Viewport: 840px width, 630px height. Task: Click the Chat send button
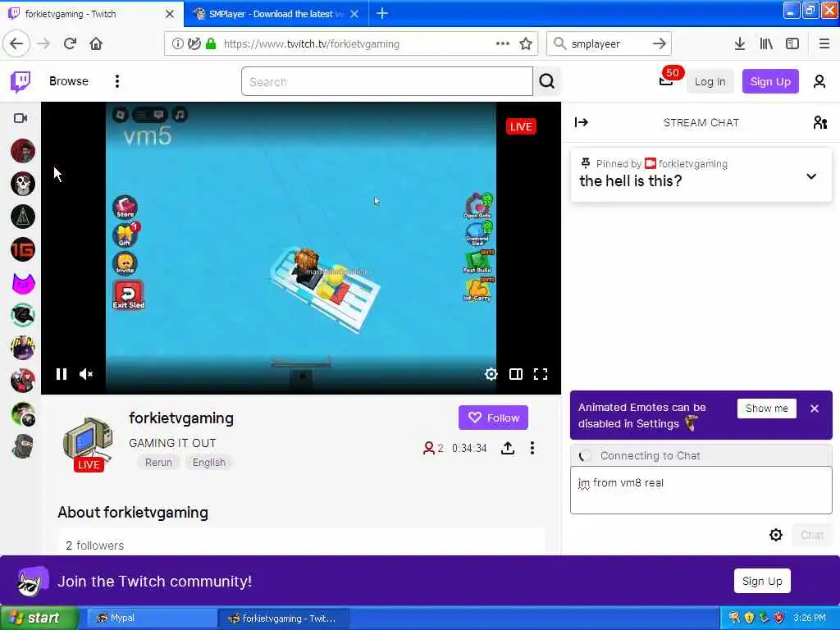click(812, 535)
